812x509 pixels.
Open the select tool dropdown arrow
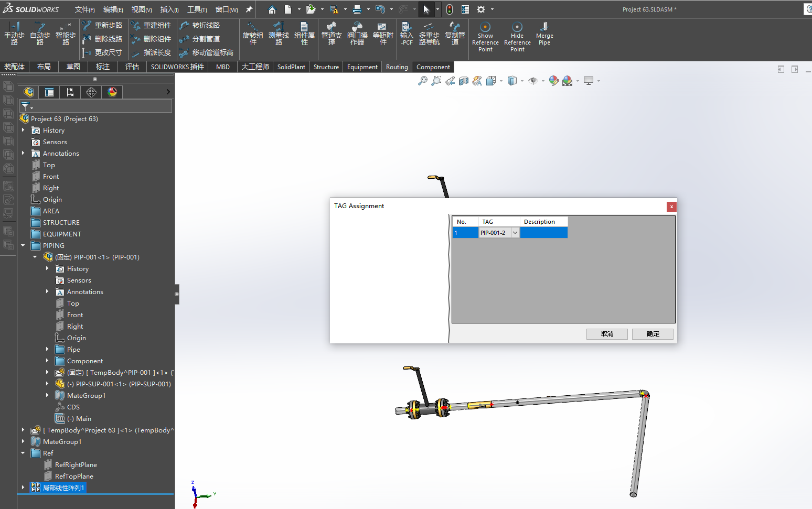point(437,9)
